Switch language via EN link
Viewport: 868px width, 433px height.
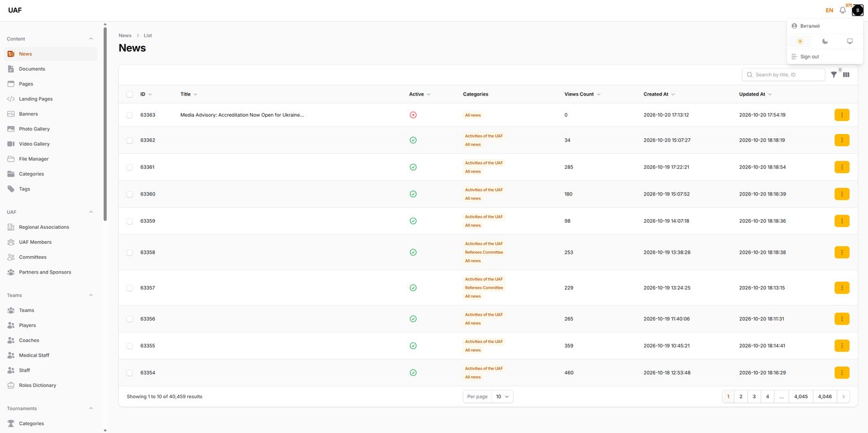[x=830, y=11]
